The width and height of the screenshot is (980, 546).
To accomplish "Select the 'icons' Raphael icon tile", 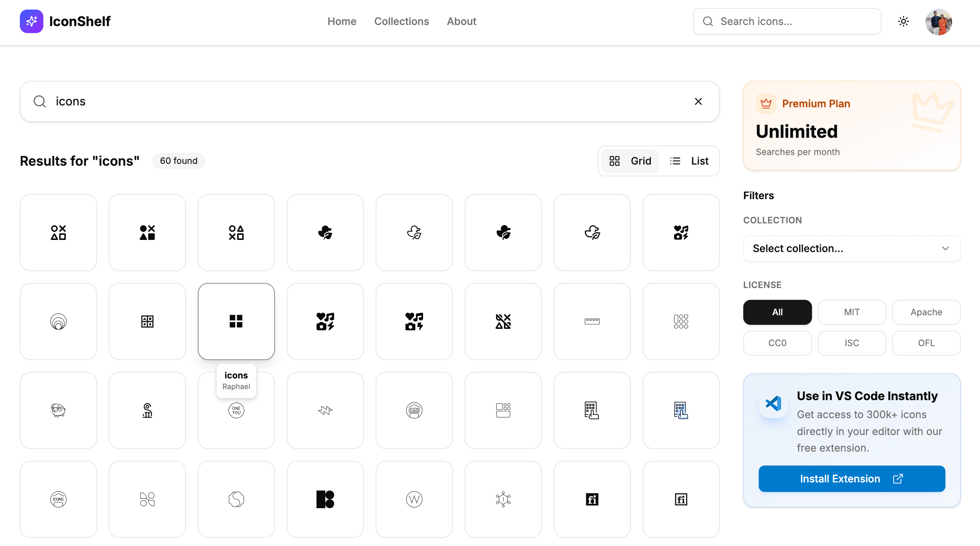I will pos(236,321).
